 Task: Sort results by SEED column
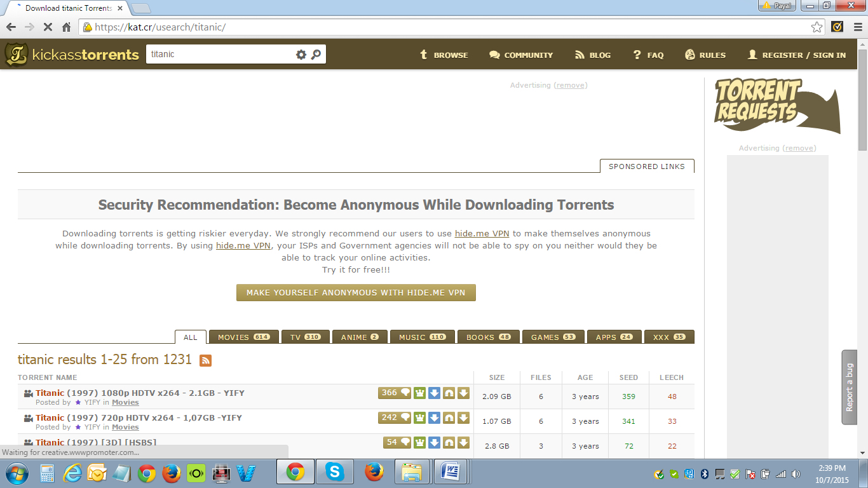point(628,377)
